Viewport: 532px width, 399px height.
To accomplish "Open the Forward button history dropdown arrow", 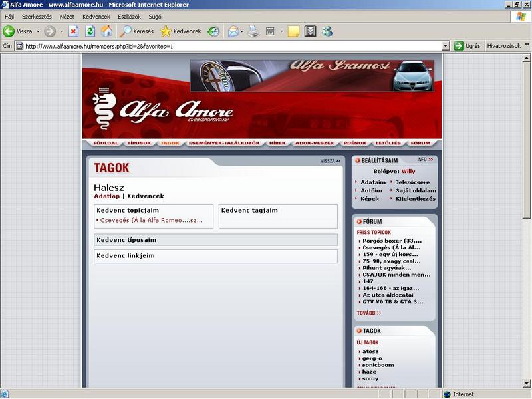I will click(x=61, y=31).
